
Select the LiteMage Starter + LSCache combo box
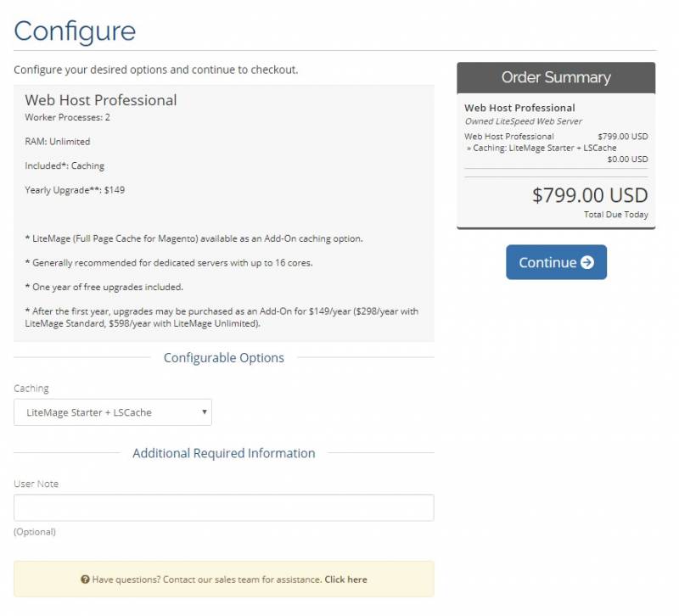[113, 412]
